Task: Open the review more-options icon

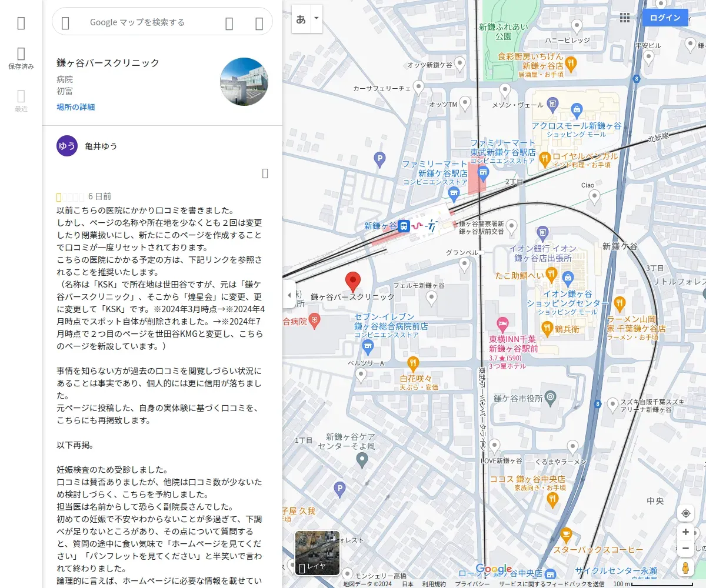Action: [265, 173]
